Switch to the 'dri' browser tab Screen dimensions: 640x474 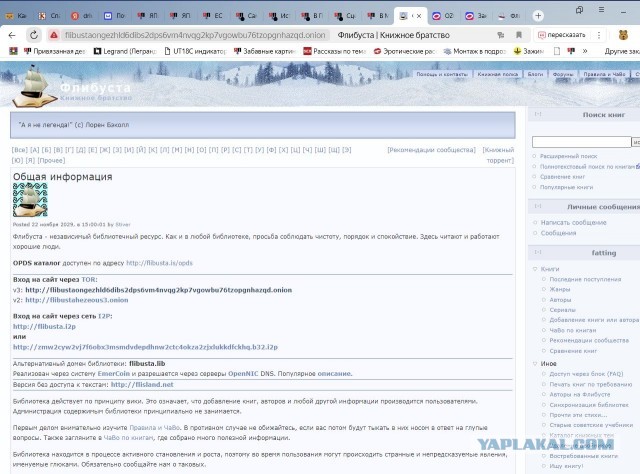coord(82,16)
